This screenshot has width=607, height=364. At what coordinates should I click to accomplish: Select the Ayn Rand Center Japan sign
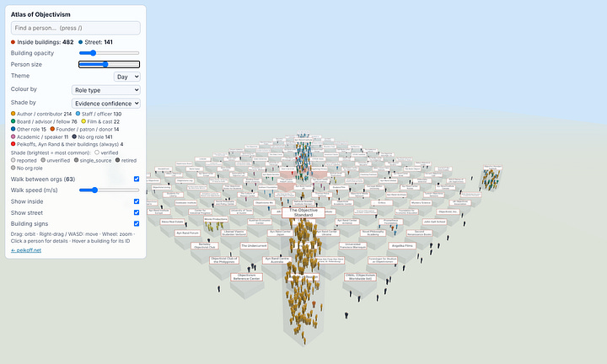[280, 233]
